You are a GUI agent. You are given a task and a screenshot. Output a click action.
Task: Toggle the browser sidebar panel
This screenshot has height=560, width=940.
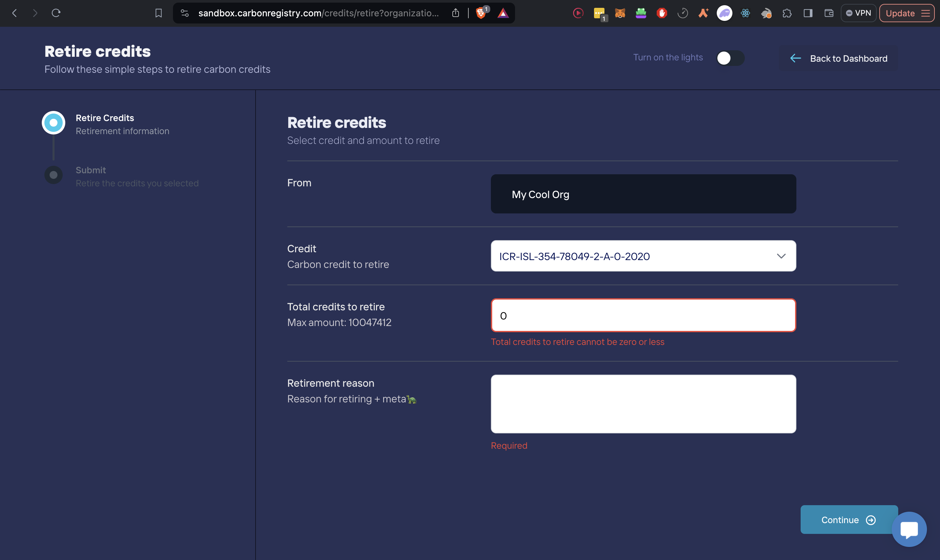click(x=808, y=13)
